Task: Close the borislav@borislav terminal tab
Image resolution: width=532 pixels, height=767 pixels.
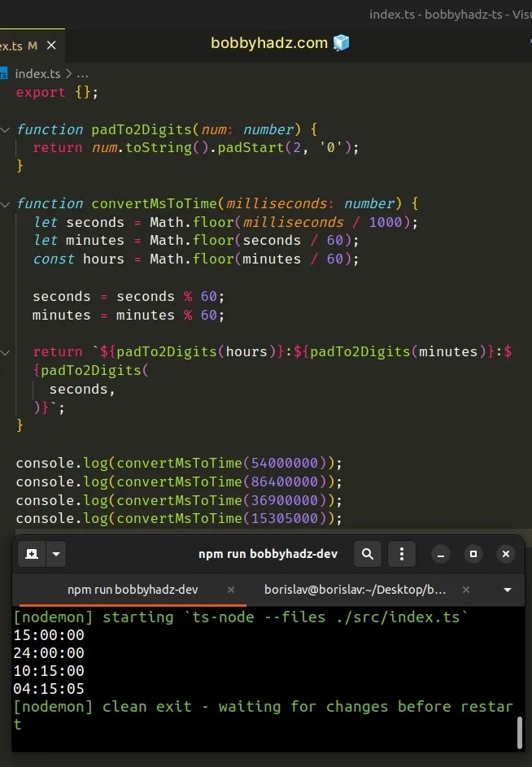Action: (466, 590)
